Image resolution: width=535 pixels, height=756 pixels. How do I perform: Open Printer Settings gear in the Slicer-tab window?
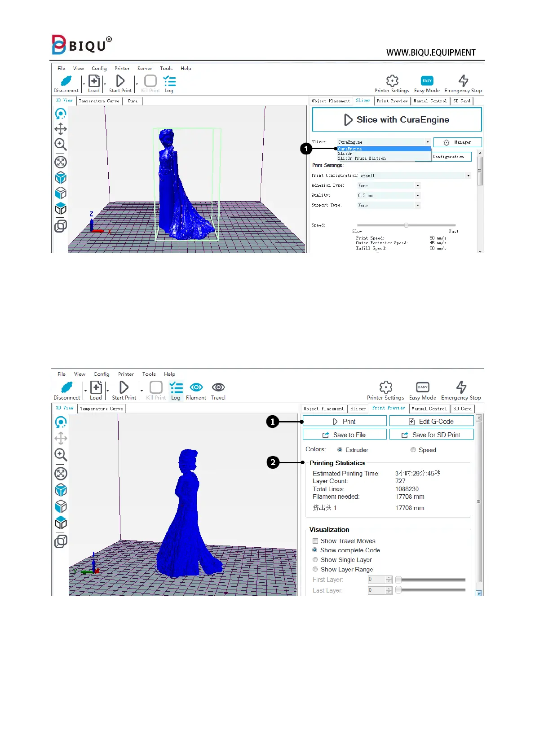tap(392, 81)
